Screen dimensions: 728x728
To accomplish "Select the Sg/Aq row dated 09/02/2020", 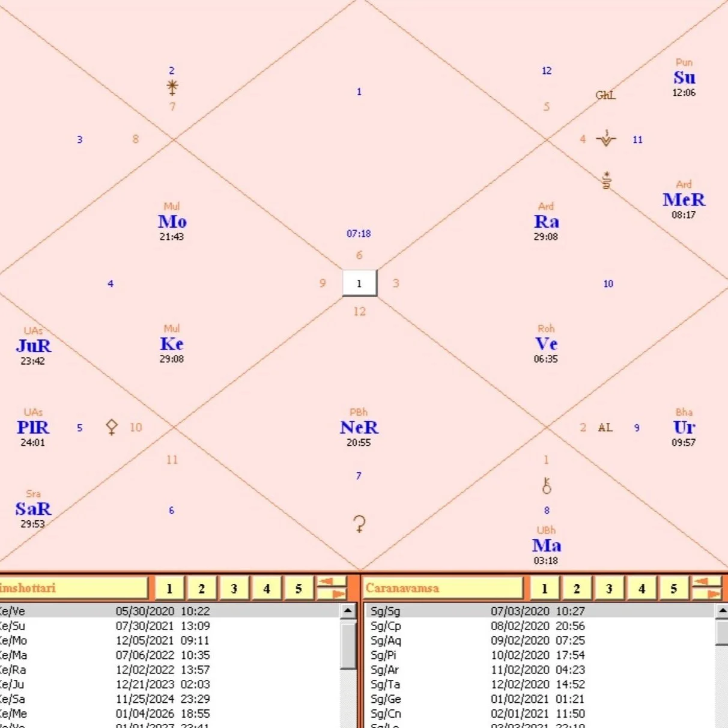I will click(540, 640).
